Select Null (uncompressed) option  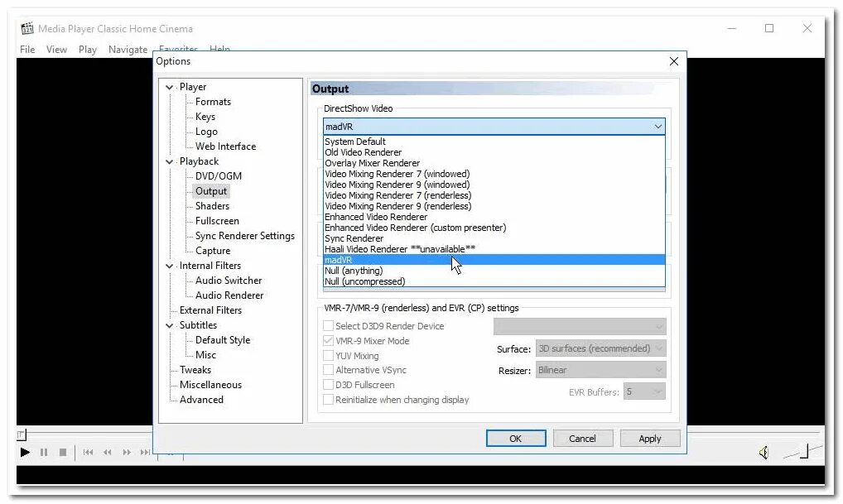tap(494, 281)
